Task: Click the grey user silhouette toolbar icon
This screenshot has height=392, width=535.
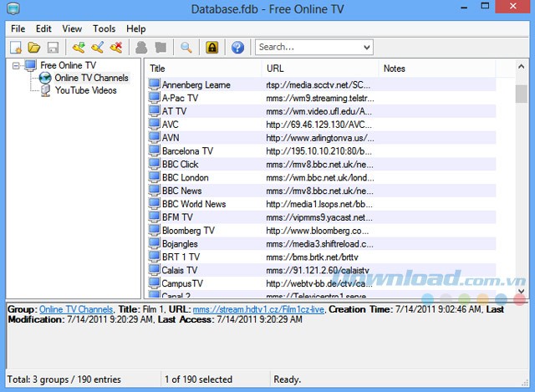Action: coord(141,48)
